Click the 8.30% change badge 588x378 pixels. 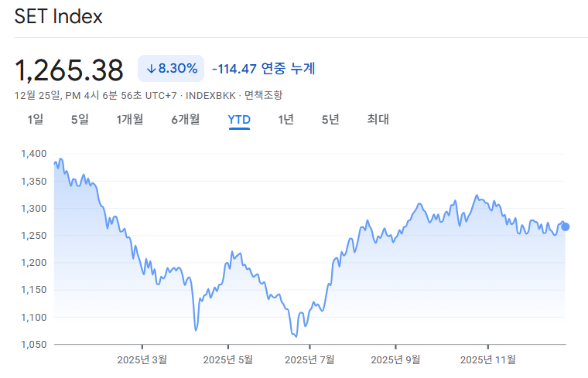coord(171,69)
